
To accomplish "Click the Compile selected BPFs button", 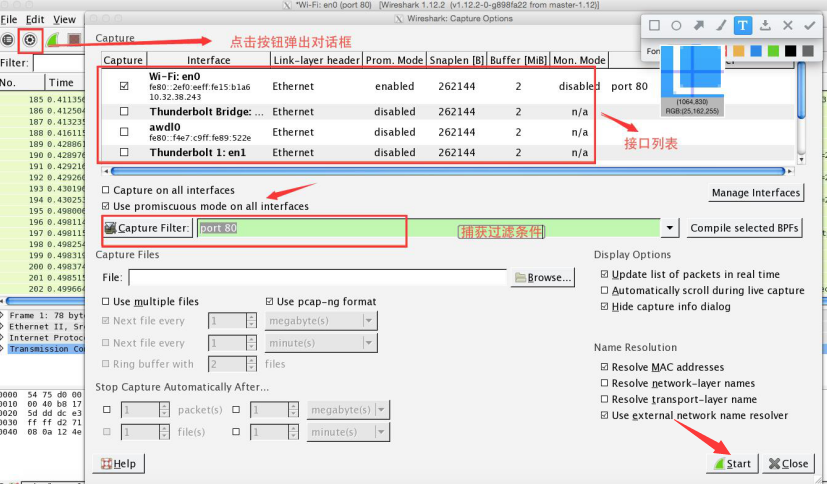I will (x=744, y=228).
